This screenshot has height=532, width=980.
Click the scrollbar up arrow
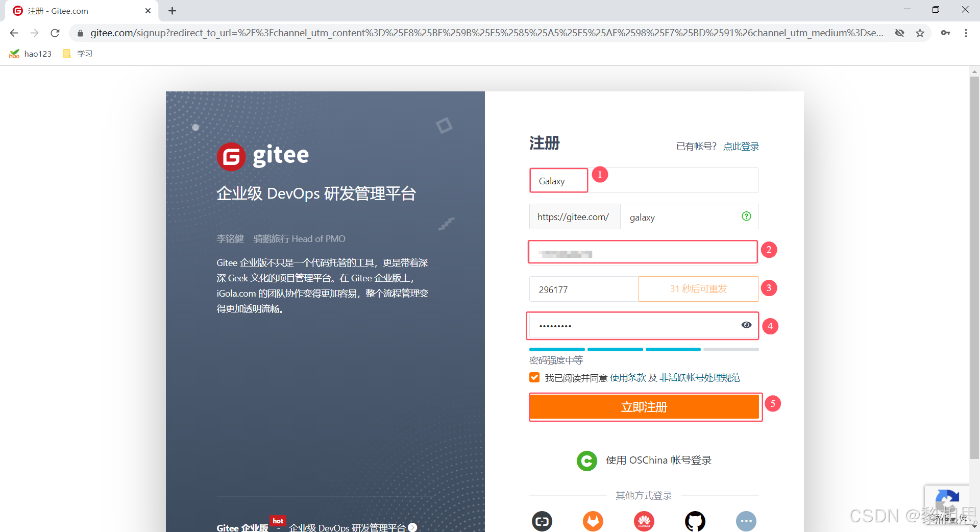[x=974, y=71]
